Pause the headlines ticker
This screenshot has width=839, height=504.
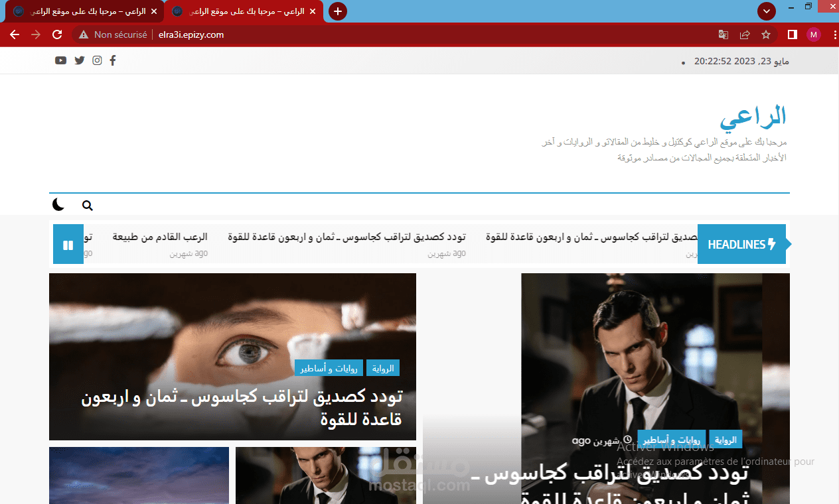(x=68, y=245)
